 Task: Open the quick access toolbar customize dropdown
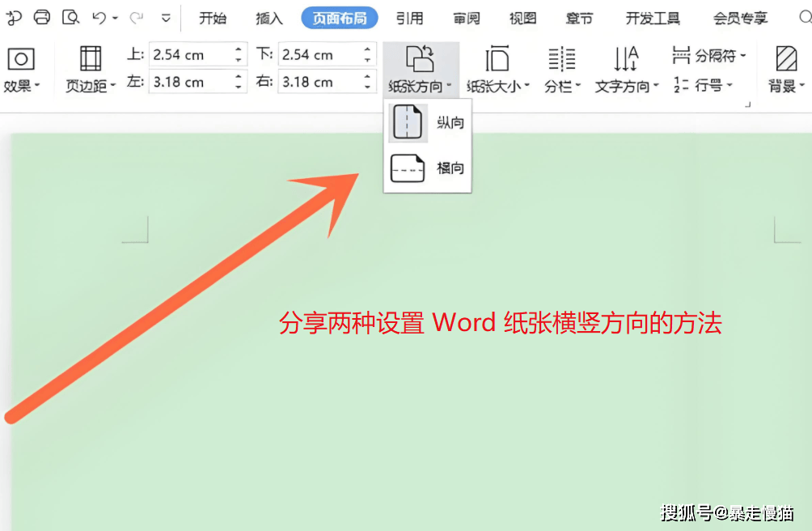(x=167, y=16)
